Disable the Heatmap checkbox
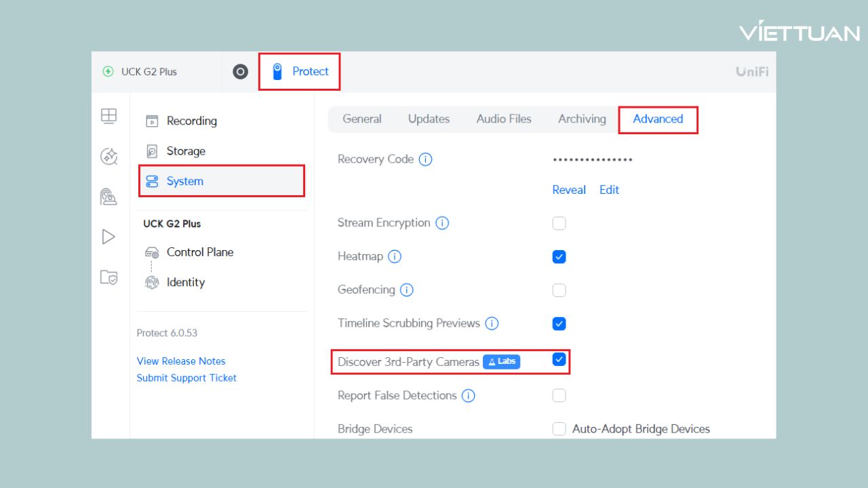This screenshot has height=488, width=868. click(x=559, y=257)
